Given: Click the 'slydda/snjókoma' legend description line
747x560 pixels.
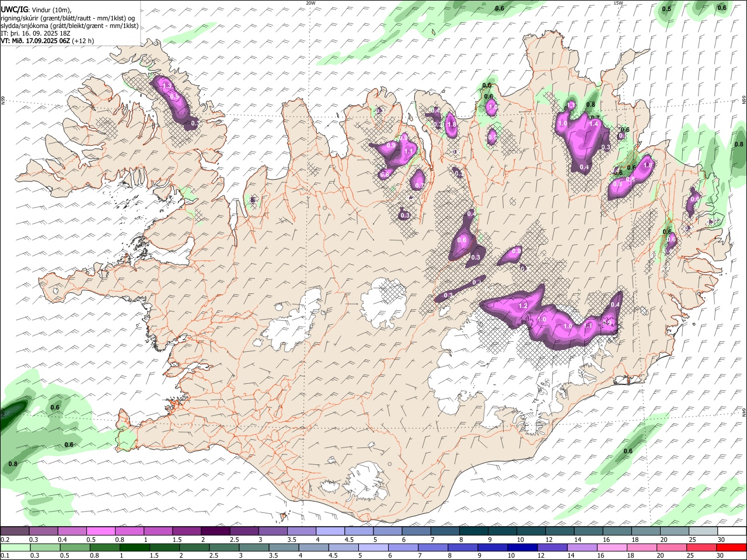Looking at the screenshot, I should click(69, 26).
